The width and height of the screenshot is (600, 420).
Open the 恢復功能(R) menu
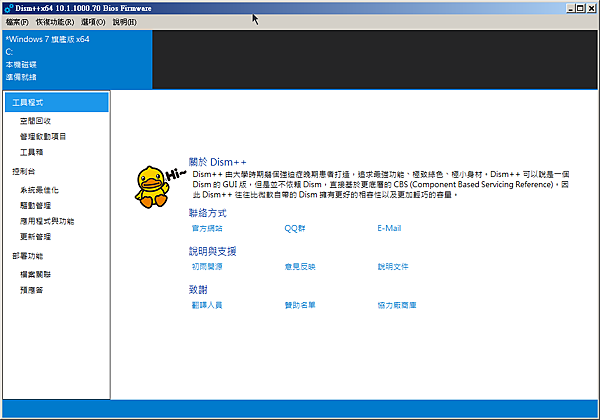pos(55,22)
